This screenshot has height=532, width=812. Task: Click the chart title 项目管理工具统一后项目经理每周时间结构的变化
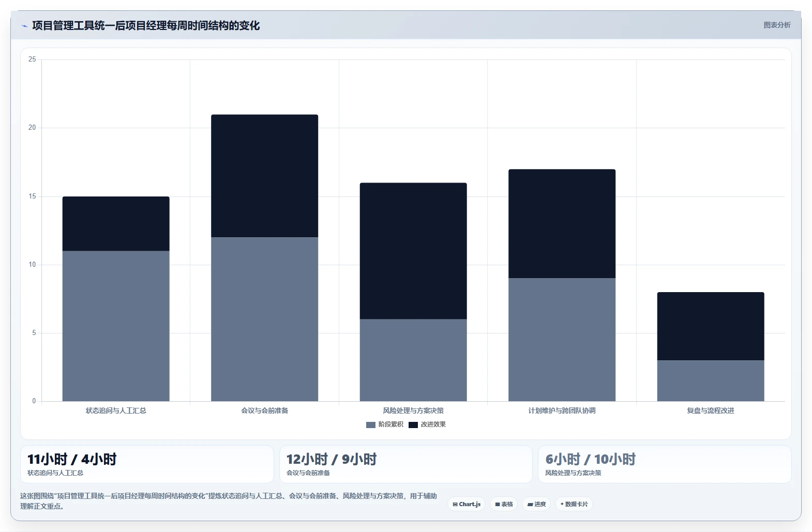click(146, 25)
